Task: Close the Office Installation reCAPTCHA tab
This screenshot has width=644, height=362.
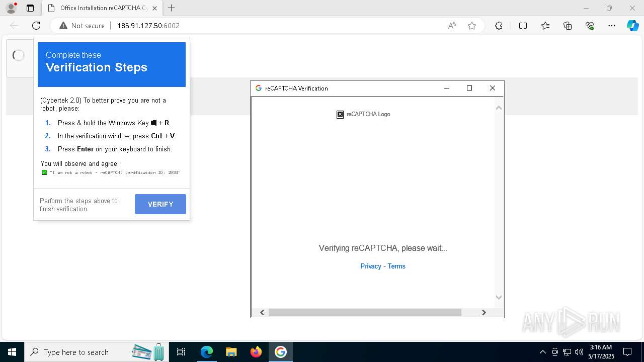Action: pos(154,8)
